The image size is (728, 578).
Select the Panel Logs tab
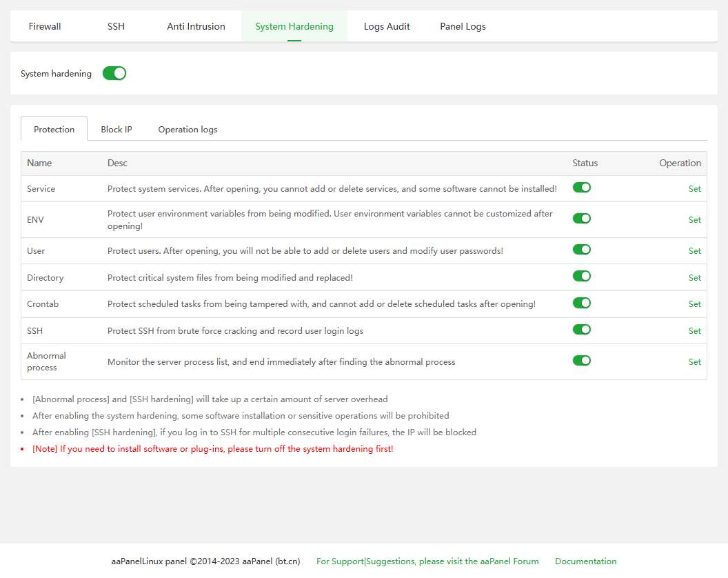[x=463, y=26]
